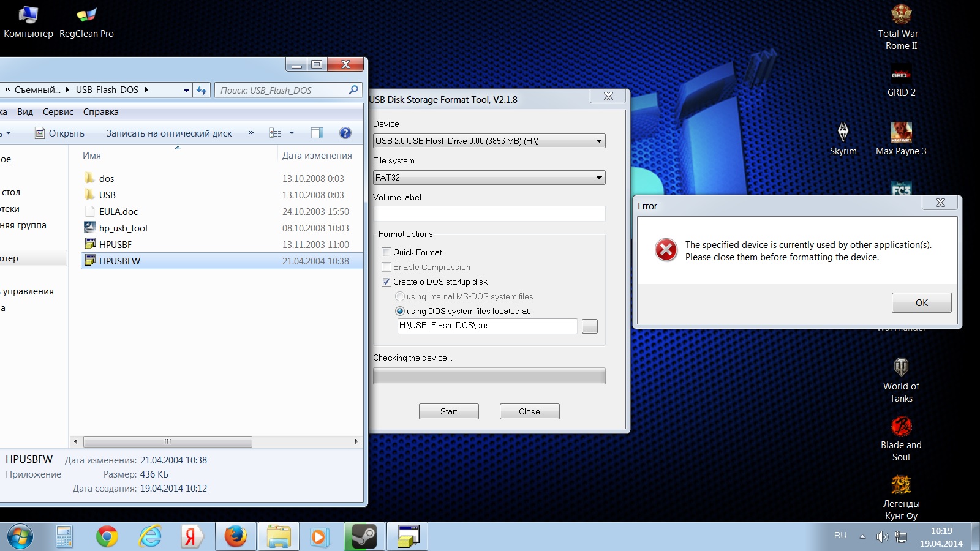Click the network tray icon
This screenshot has width=980, height=551.
point(900,537)
